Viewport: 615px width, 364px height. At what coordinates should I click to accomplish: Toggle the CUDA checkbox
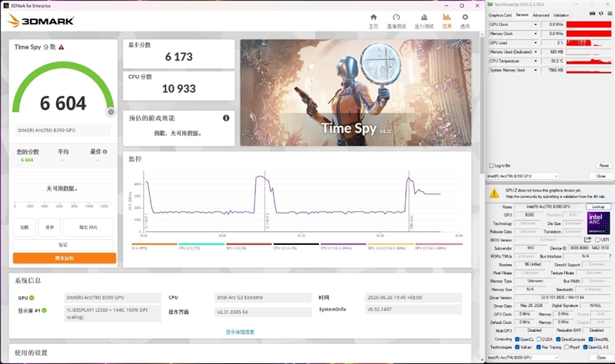[539, 339]
